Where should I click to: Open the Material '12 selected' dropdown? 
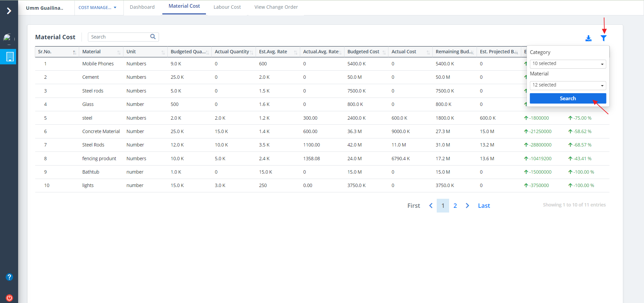568,85
